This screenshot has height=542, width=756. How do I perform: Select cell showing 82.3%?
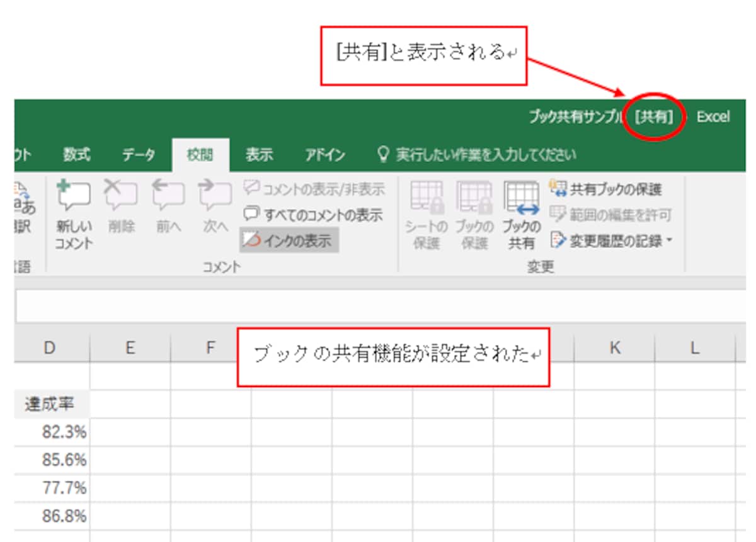52,432
